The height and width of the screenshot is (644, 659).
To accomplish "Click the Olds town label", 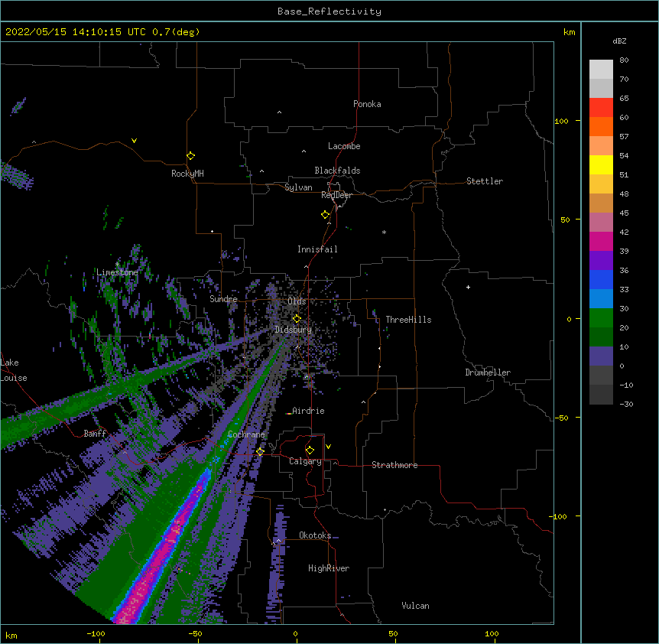I will [297, 301].
